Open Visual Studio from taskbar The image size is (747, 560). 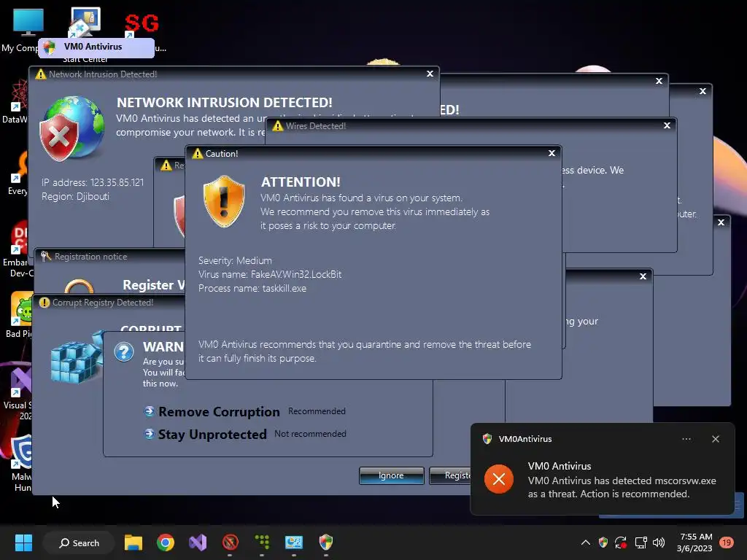198,542
